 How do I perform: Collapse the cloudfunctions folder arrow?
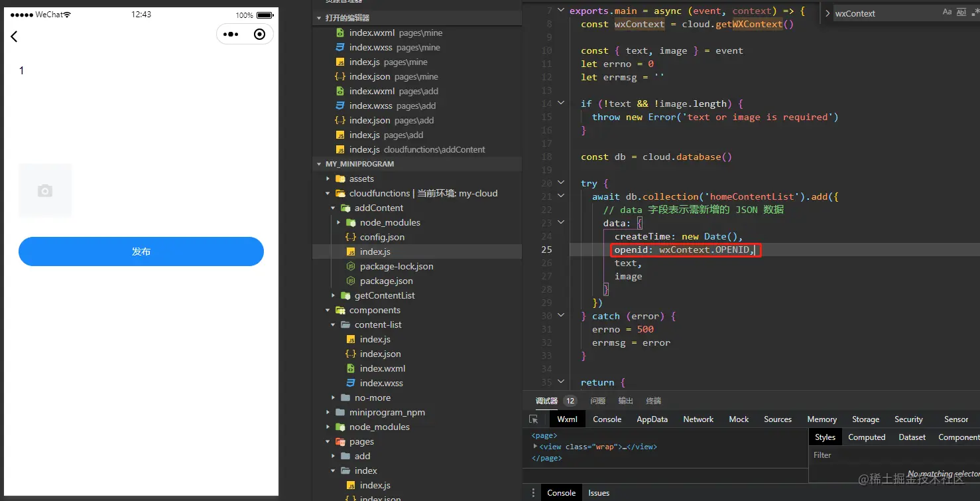(x=328, y=193)
